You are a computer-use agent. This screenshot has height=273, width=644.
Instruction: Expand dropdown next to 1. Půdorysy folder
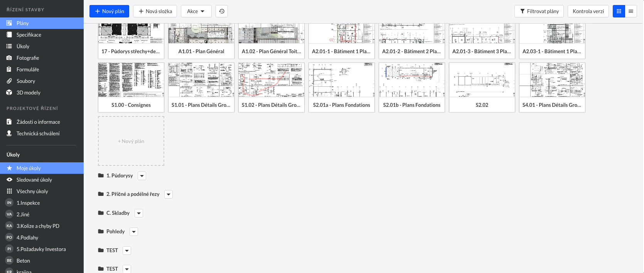142,176
